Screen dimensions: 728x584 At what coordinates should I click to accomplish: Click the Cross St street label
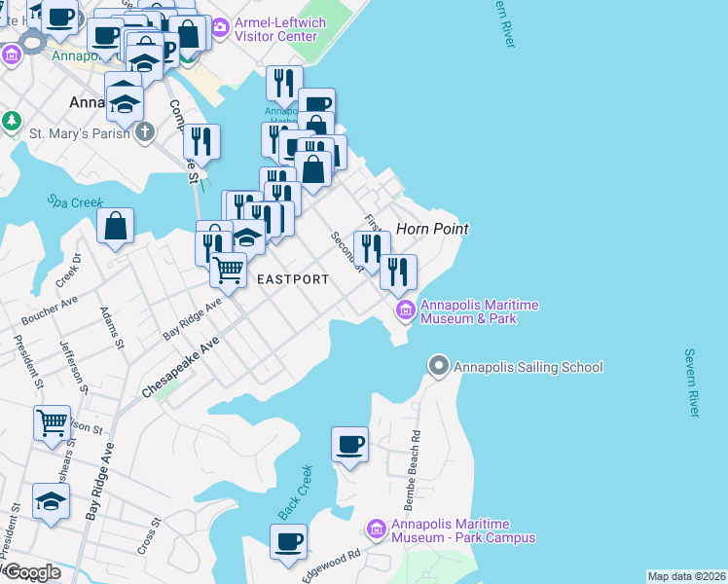149,535
